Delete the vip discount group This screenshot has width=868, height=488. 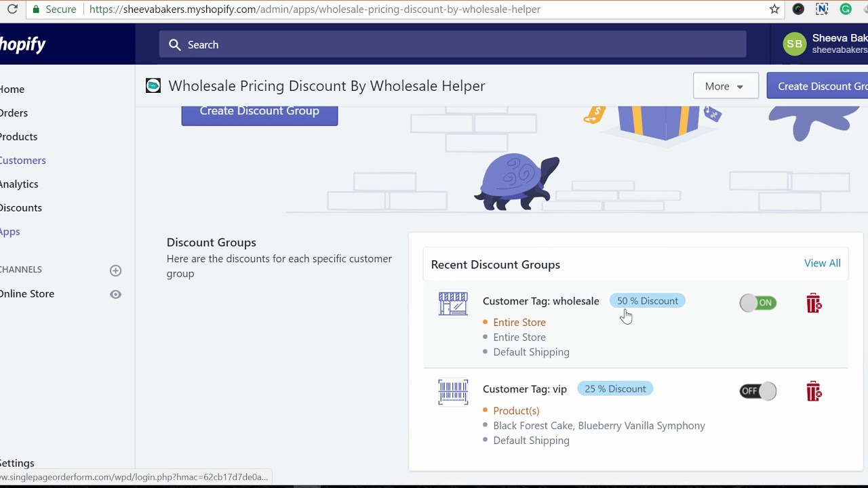tap(814, 391)
